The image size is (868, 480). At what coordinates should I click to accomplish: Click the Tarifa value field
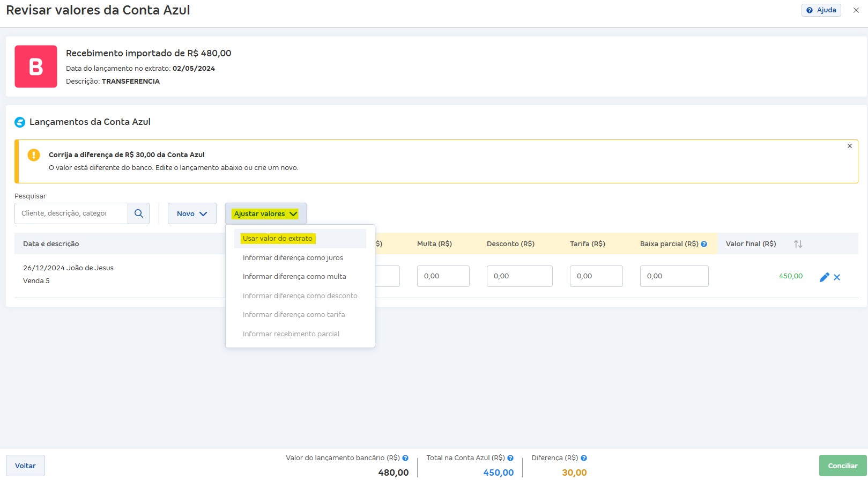click(596, 276)
